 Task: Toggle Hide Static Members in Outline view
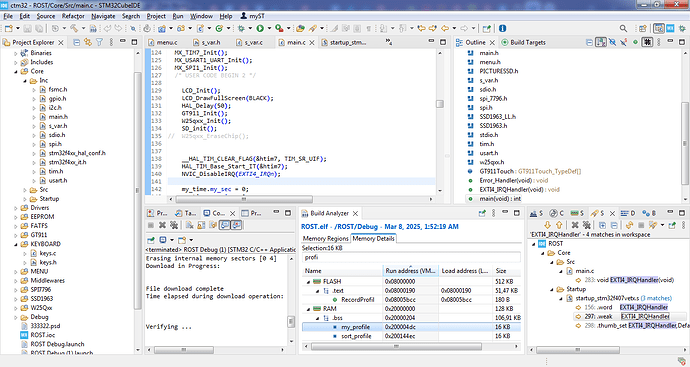(x=624, y=42)
